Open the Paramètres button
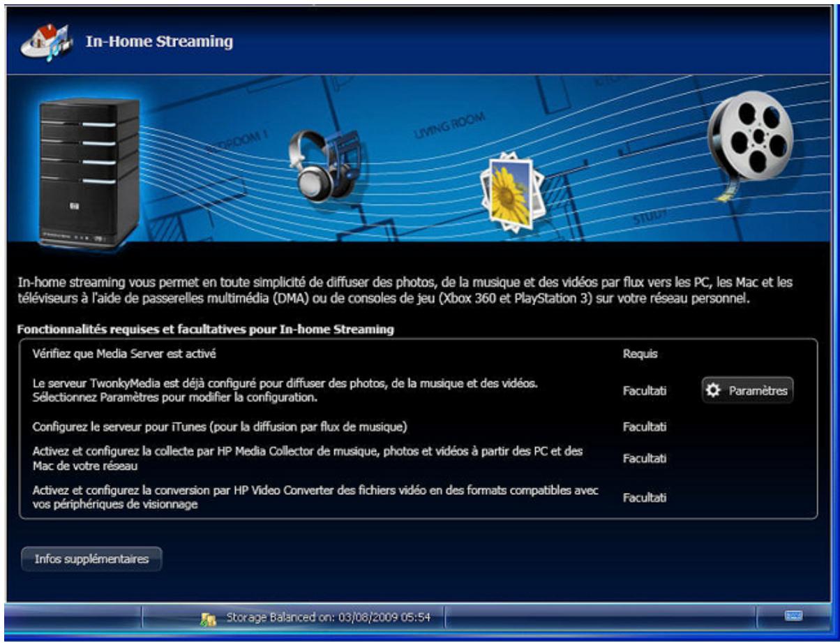Viewport: 840px width, 643px height. [x=747, y=391]
